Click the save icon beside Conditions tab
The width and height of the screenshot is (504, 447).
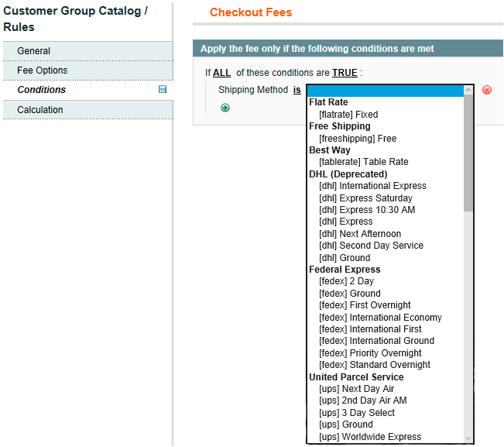[163, 90]
